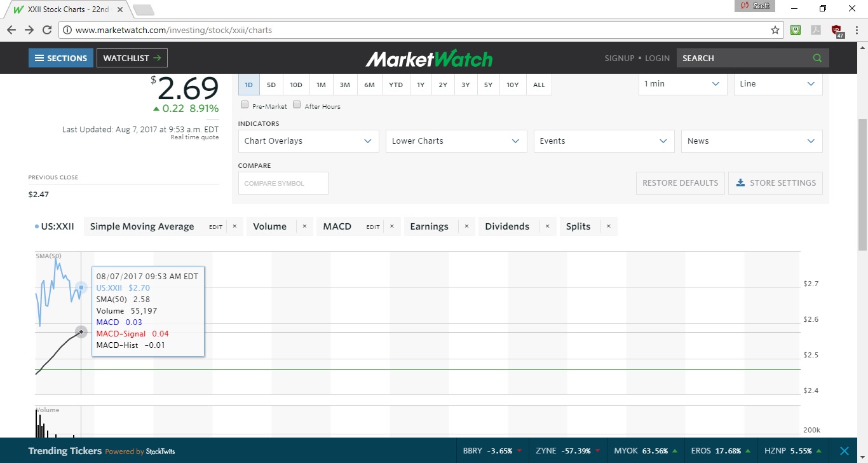Image resolution: width=868 pixels, height=463 pixels.
Task: Open the ZYNE trending ticker
Action: tap(567, 451)
